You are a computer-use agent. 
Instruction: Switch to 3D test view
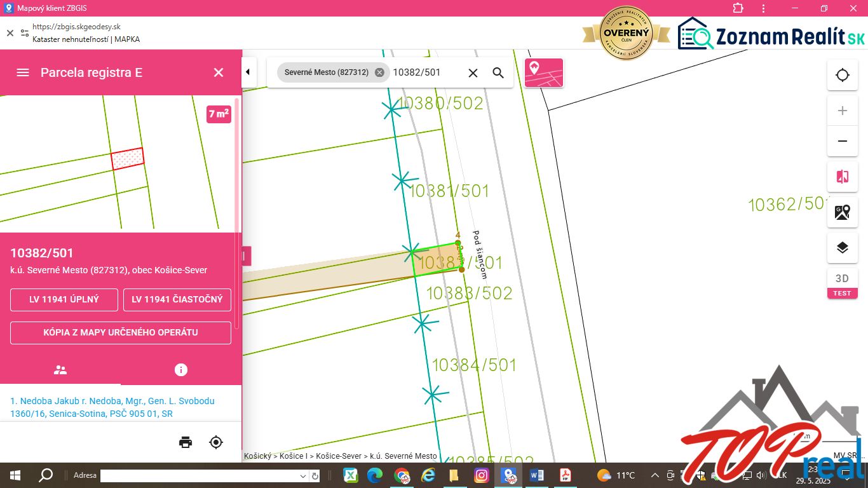tap(843, 283)
